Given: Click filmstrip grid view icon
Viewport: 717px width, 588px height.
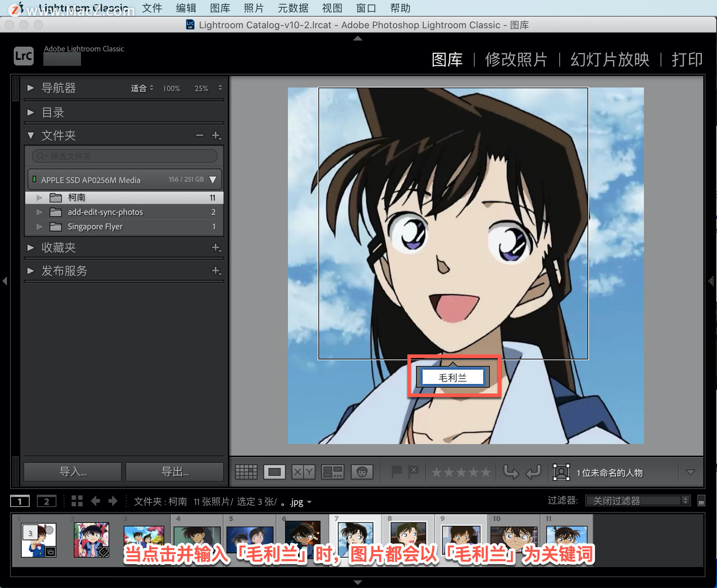Looking at the screenshot, I should click(77, 501).
